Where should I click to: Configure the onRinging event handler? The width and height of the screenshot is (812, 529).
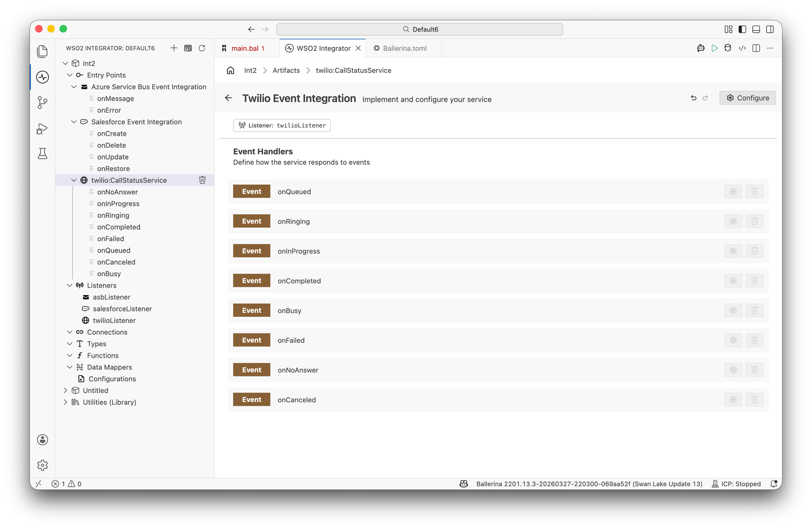pos(733,221)
